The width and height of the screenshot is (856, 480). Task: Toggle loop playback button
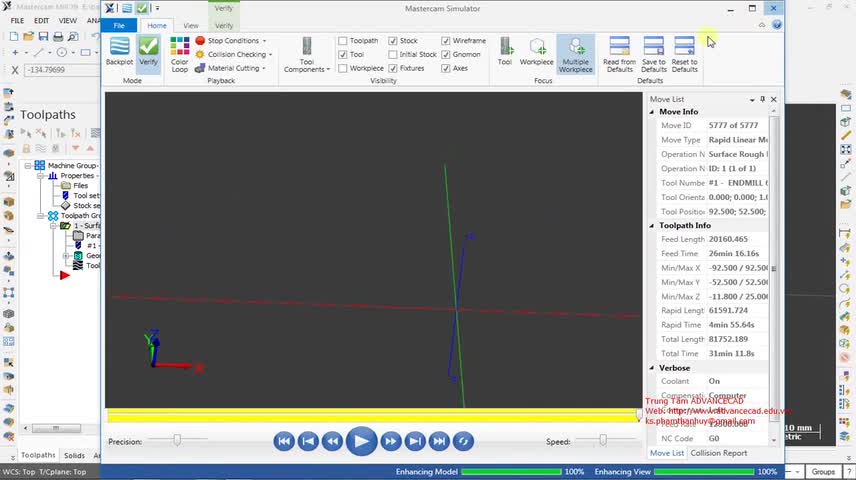(x=463, y=441)
